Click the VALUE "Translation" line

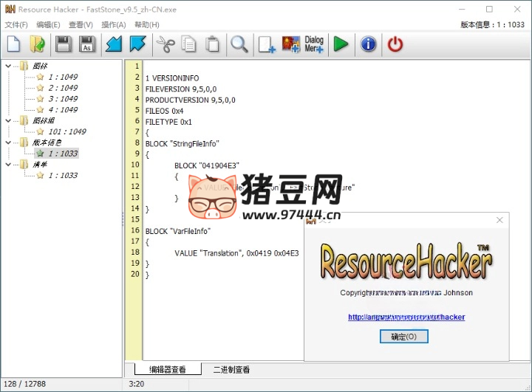tap(236, 253)
